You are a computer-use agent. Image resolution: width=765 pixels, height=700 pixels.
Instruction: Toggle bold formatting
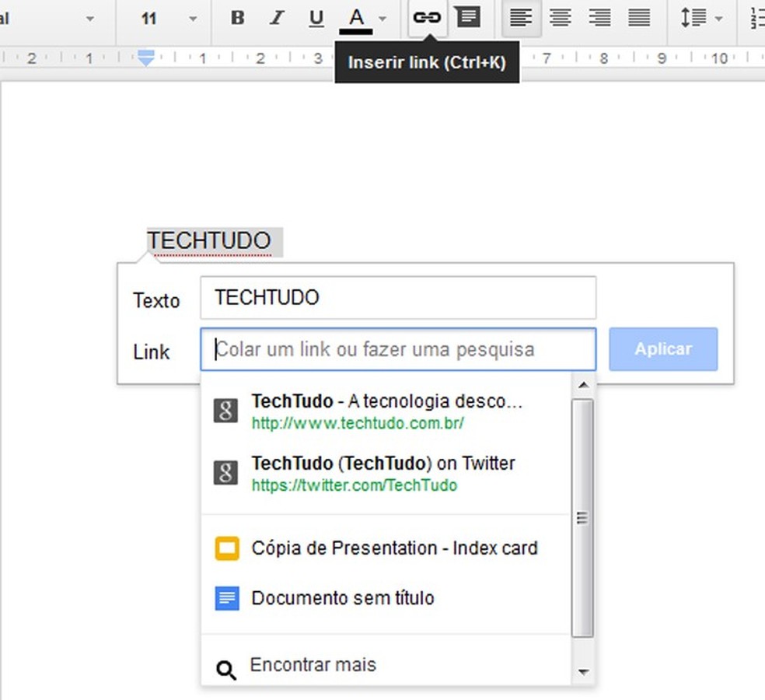[x=237, y=18]
